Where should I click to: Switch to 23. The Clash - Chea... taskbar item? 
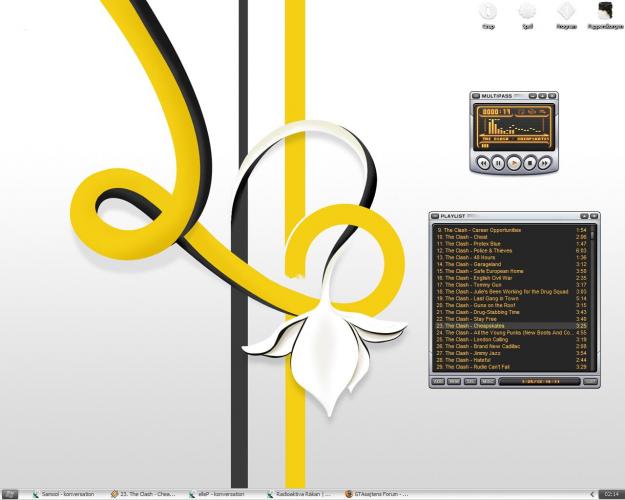point(143,494)
